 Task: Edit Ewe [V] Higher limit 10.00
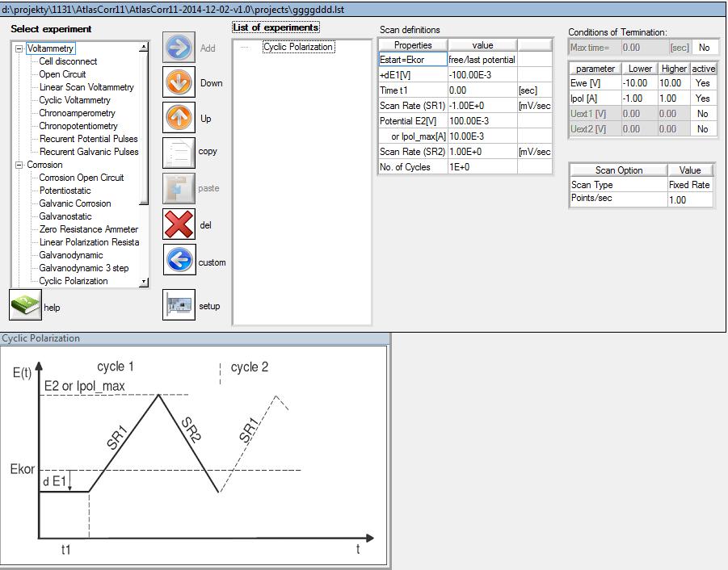(674, 83)
